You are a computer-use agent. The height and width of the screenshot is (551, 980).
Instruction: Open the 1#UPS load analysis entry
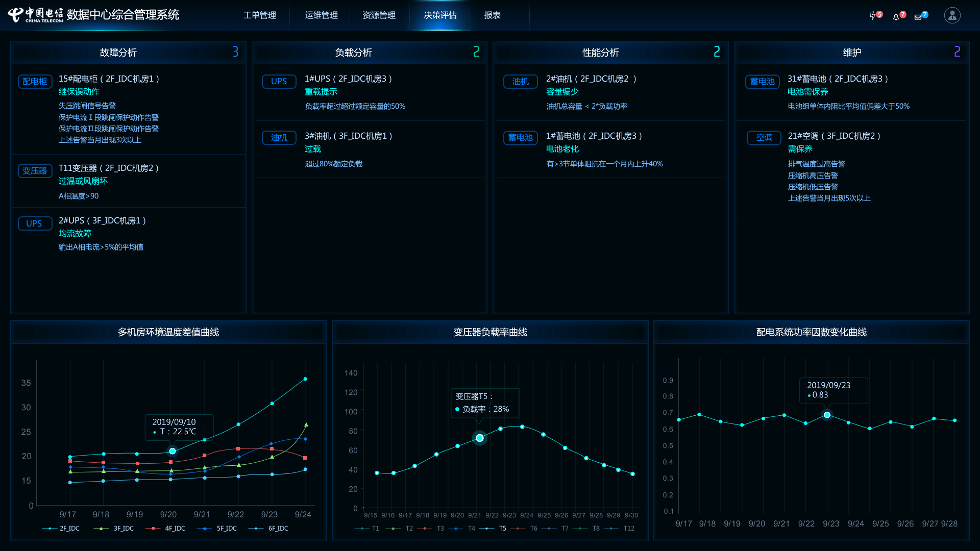tap(348, 79)
